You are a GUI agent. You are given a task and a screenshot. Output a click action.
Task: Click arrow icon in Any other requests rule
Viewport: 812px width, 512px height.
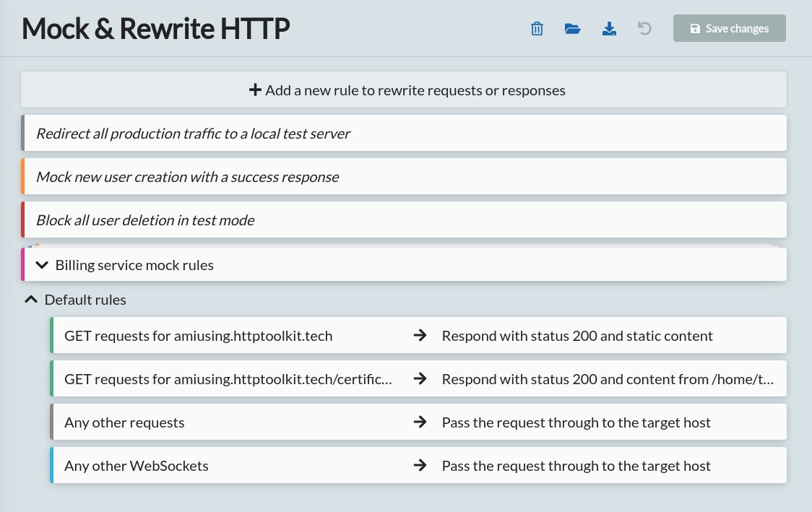[x=420, y=422]
